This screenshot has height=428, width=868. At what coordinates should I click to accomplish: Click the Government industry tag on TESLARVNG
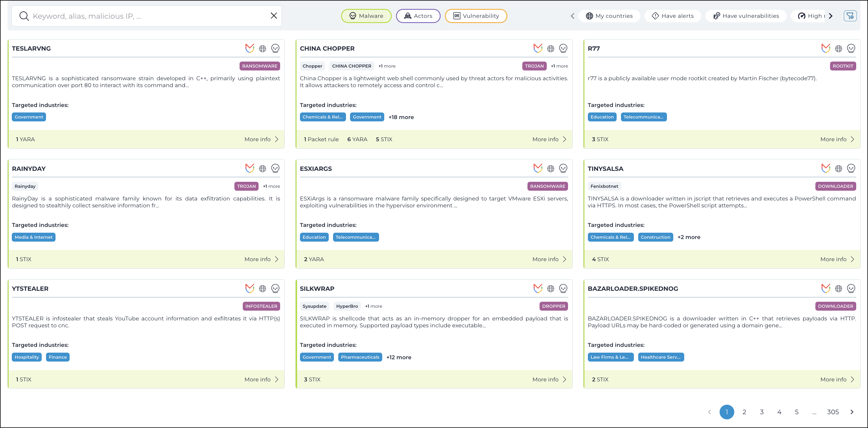[x=29, y=117]
